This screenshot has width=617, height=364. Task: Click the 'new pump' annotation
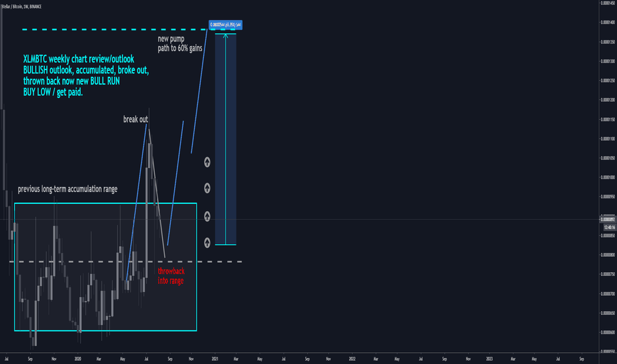[x=171, y=38]
